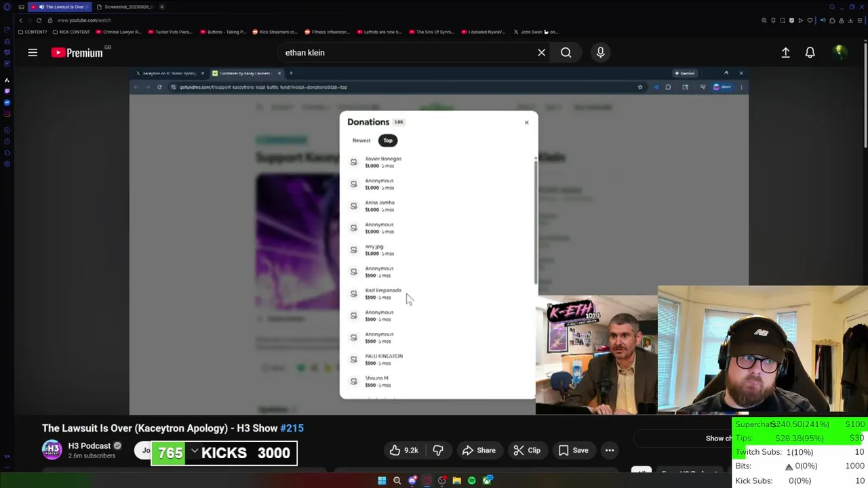Dislike the video with thumbs-down
Screen dimensions: 868x488
(x=437, y=450)
